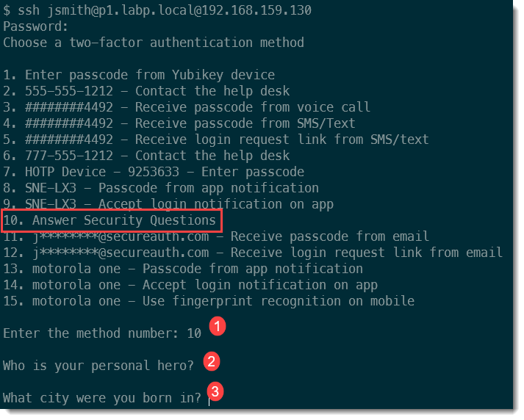Select motorola one fingerprint recognition option
Image resolution: width=524 pixels, height=420 pixels.
[209, 301]
